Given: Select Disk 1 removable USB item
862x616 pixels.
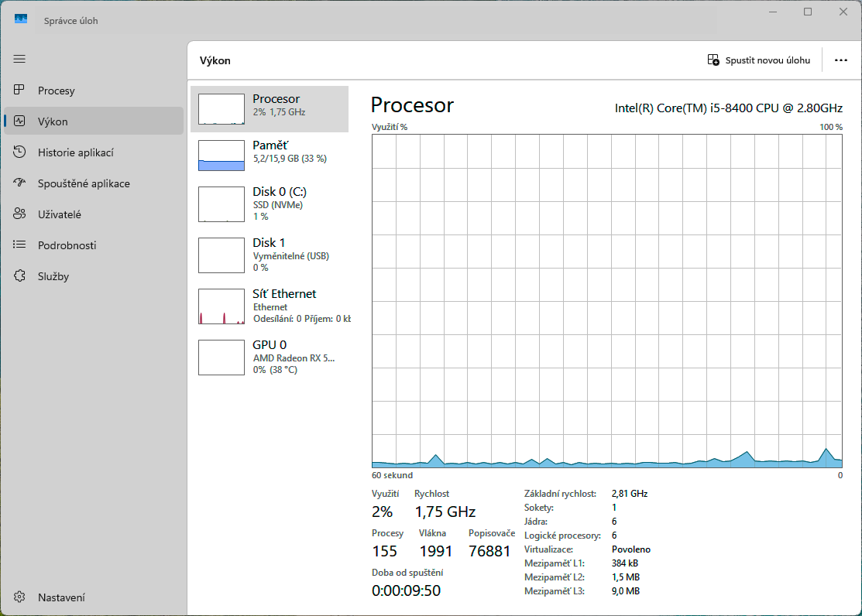Looking at the screenshot, I should coord(270,254).
